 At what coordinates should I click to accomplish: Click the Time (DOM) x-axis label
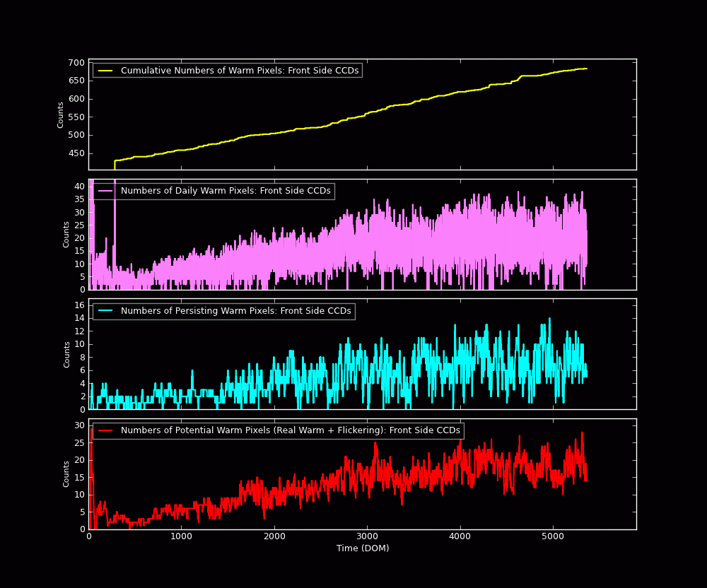click(362, 548)
